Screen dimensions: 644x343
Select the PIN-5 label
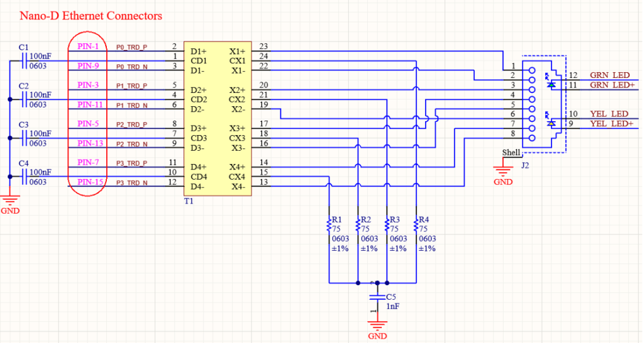click(x=88, y=124)
